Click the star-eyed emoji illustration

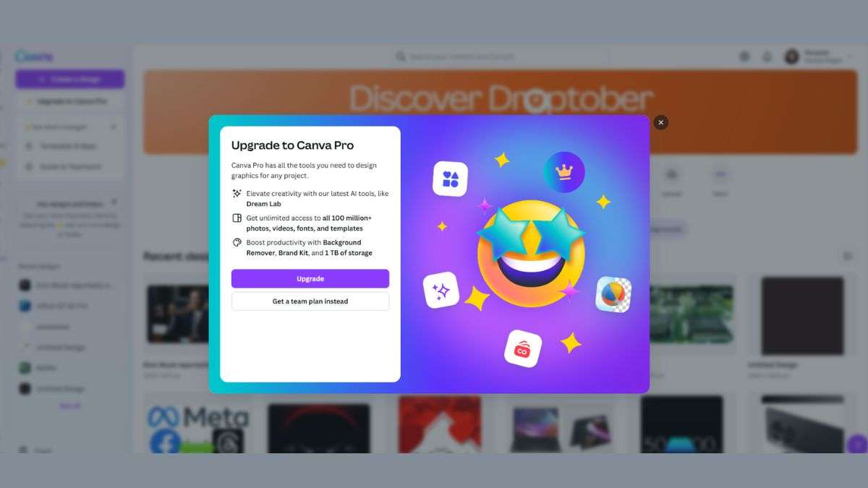click(531, 254)
